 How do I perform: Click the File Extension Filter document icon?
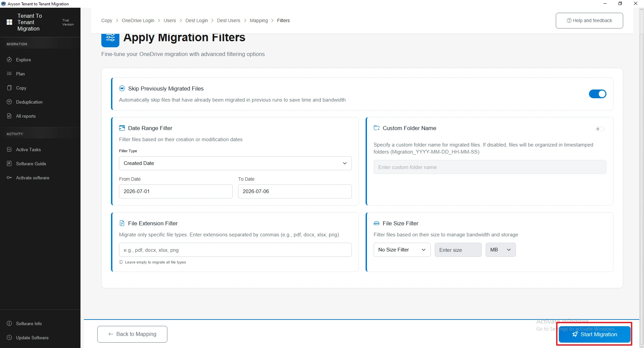pyautogui.click(x=122, y=223)
